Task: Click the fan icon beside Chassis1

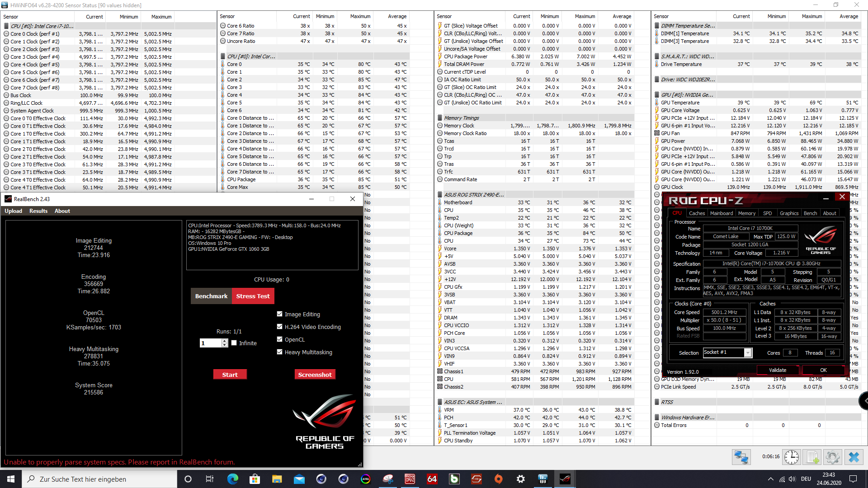Action: pyautogui.click(x=439, y=371)
